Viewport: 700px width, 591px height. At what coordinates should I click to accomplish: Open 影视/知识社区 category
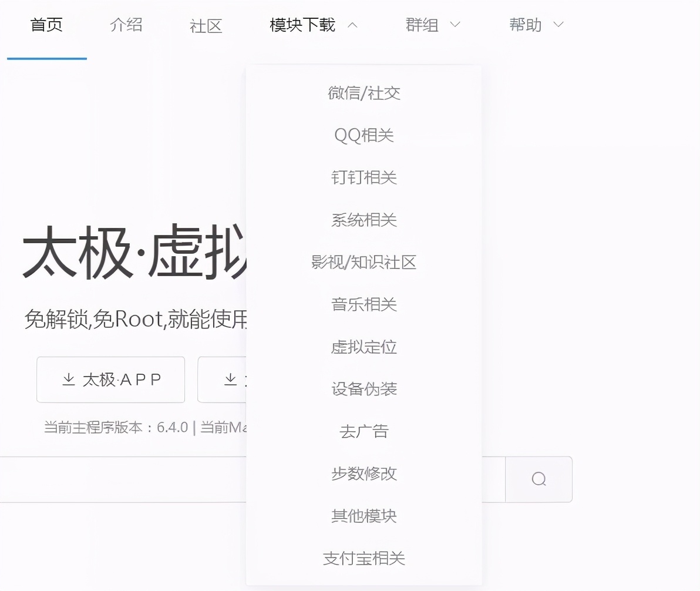[364, 263]
